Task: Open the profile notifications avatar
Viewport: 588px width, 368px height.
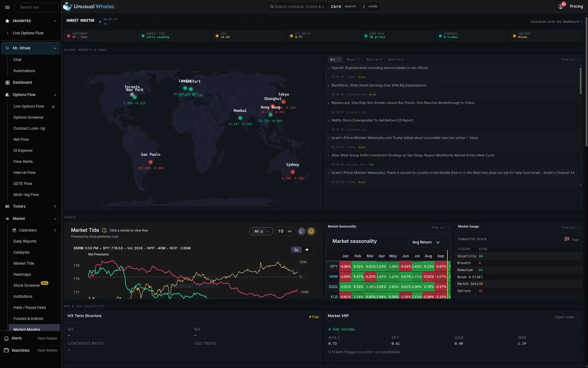Action: pos(561,6)
